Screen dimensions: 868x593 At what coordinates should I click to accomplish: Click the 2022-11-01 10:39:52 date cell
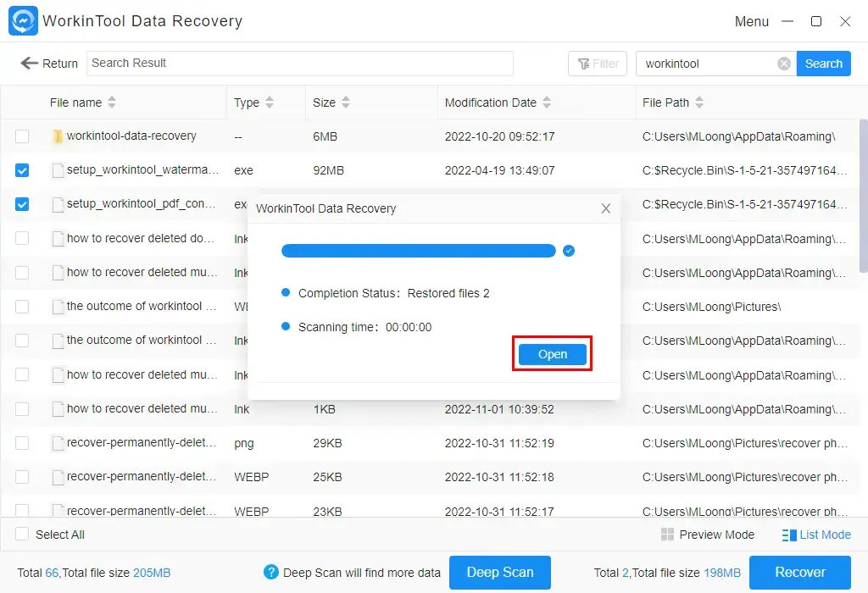[499, 409]
